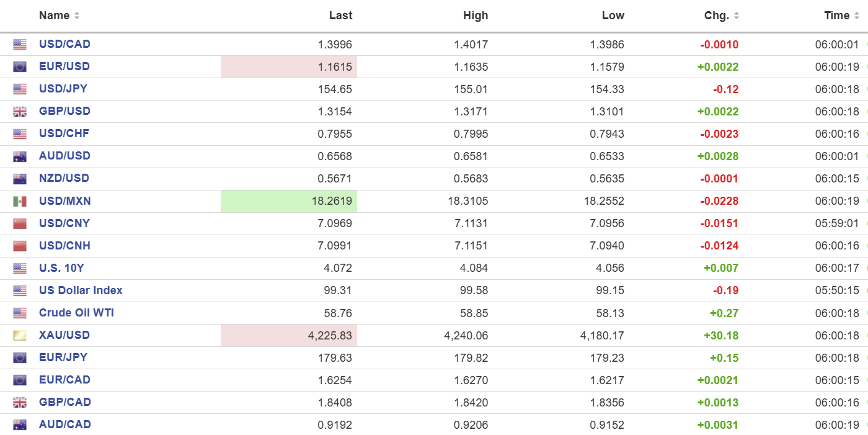The image size is (868, 435).
Task: Open the US Dollar Index link
Action: [x=81, y=290]
